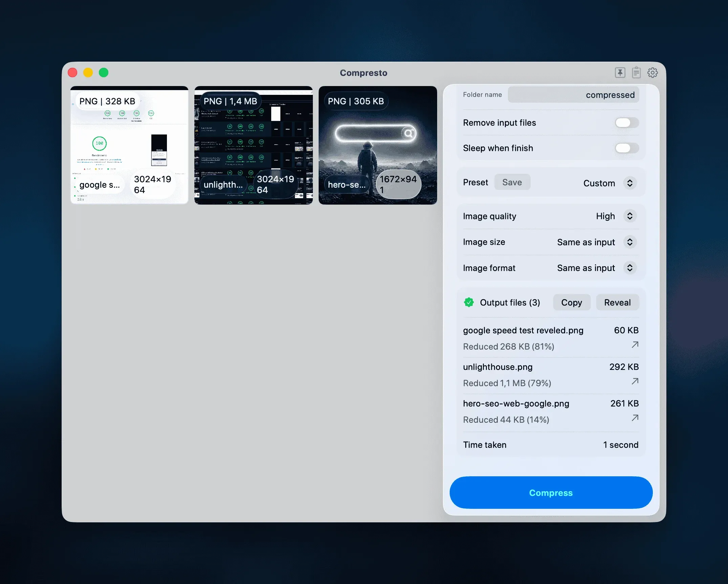Click the 'PNG | 1,4 MB' label
The width and height of the screenshot is (728, 584).
point(230,101)
